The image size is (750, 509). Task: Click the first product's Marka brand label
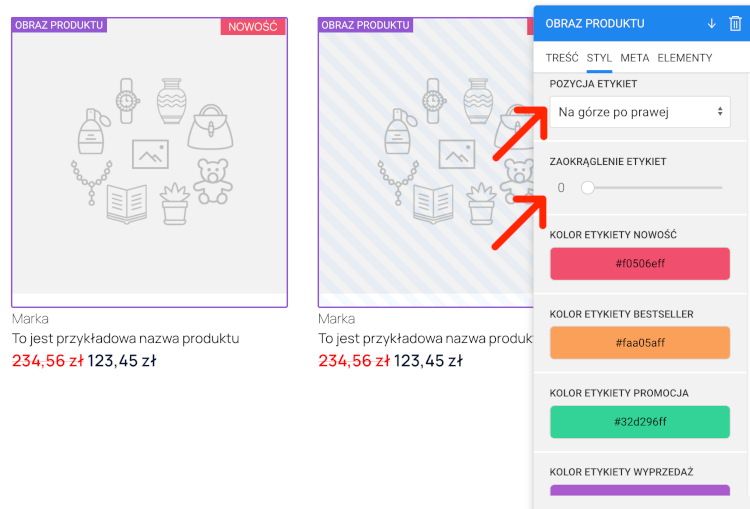tap(30, 319)
